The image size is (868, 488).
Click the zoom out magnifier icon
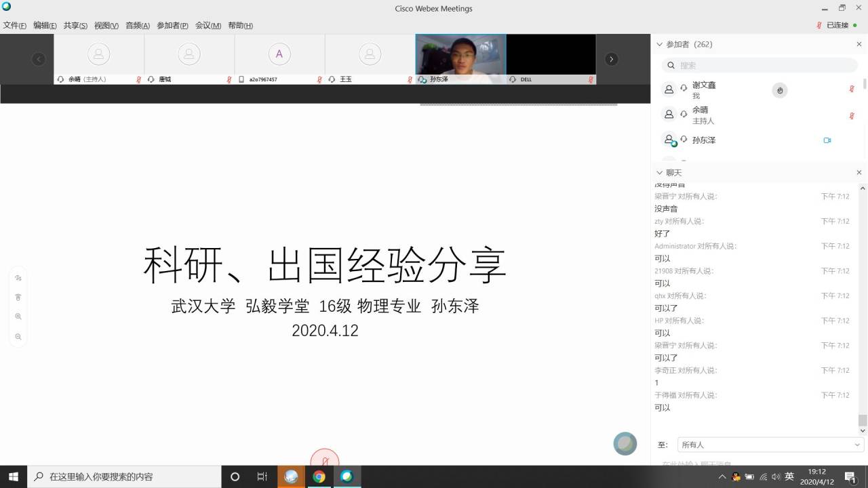pyautogui.click(x=18, y=337)
